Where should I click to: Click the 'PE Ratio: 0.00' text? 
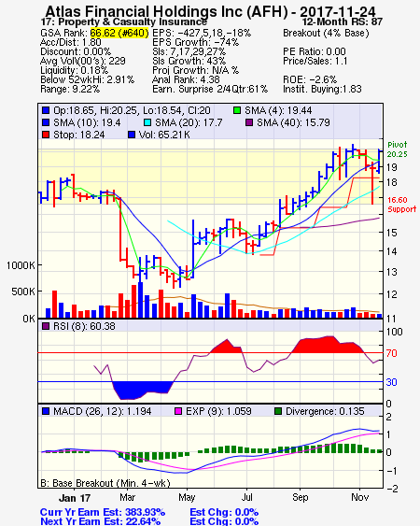[315, 51]
